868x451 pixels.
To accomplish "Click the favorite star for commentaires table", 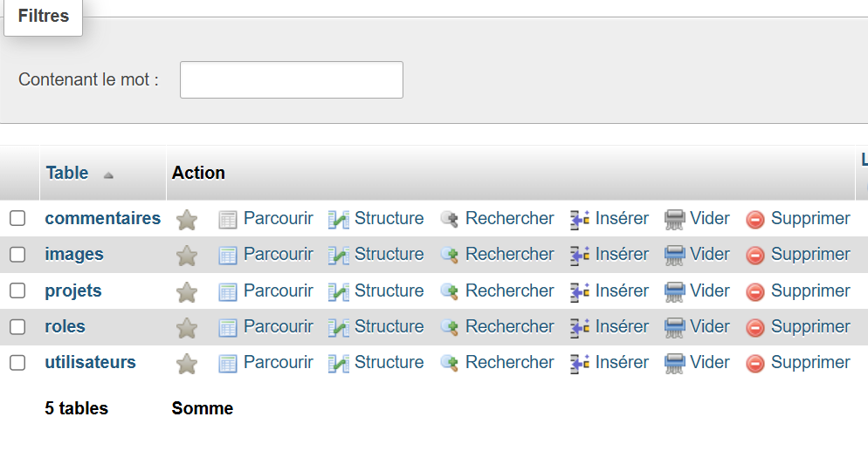I will click(187, 220).
